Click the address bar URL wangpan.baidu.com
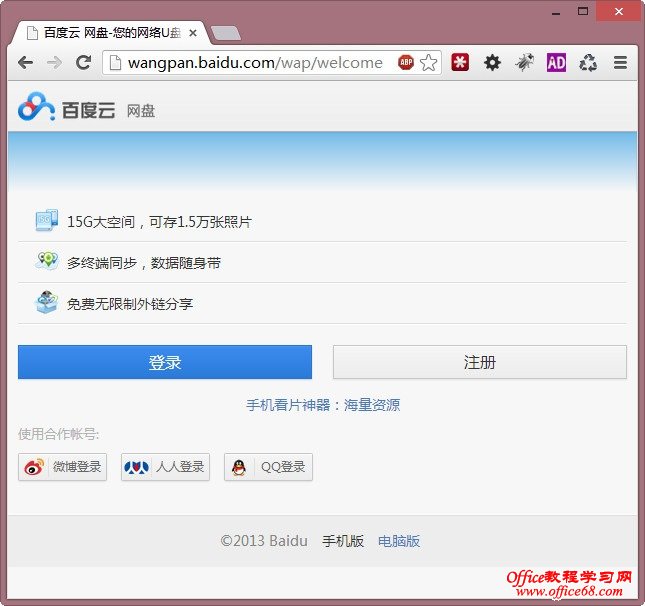This screenshot has height=606, width=645. pyautogui.click(x=255, y=63)
